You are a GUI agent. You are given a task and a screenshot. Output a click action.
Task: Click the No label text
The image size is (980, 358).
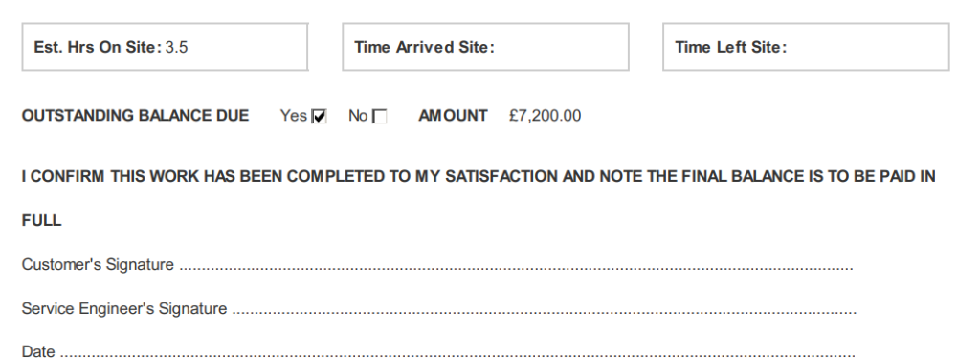point(358,116)
